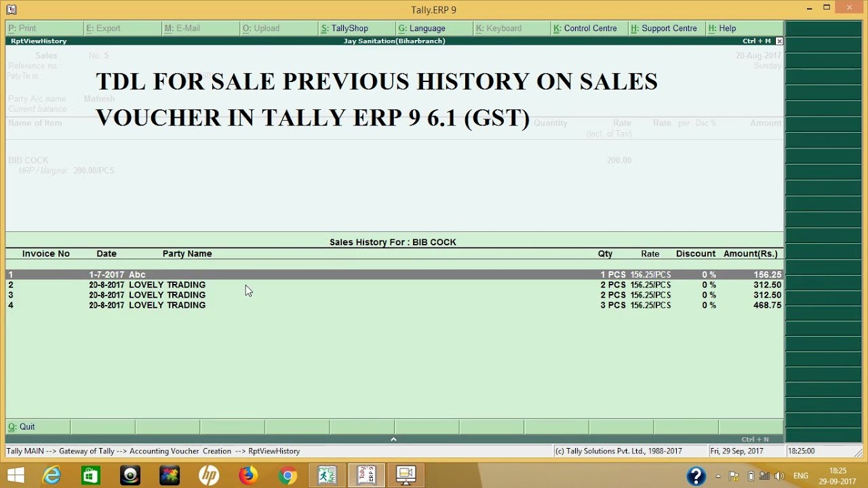
Task: Switch to screen recorder taskbar icon
Action: 406,476
